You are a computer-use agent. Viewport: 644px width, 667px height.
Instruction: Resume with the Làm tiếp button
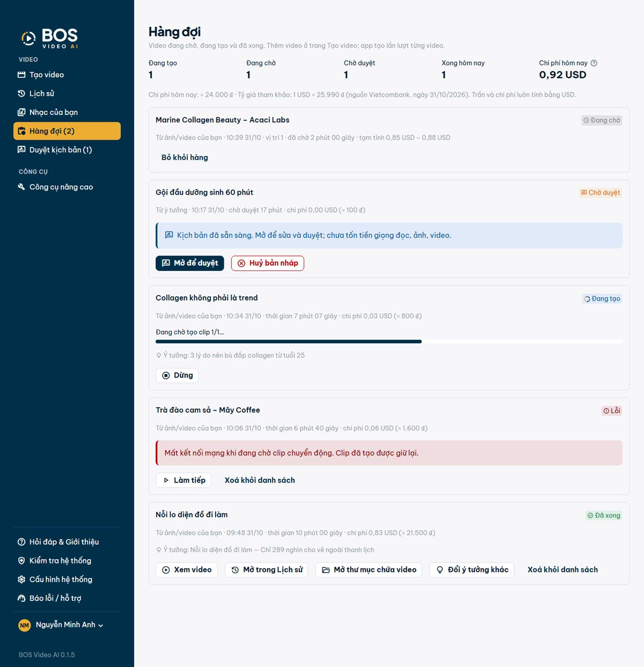(184, 480)
